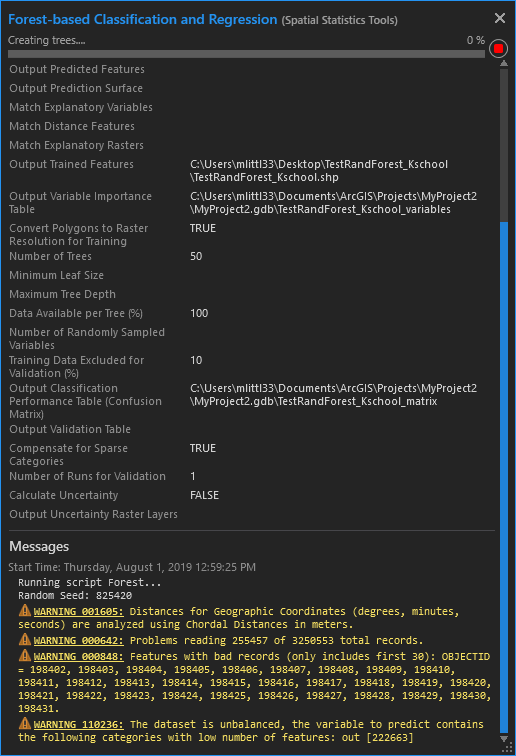Click the Creating trees progress bar
Image resolution: width=516 pixels, height=756 pixels.
coord(246,54)
